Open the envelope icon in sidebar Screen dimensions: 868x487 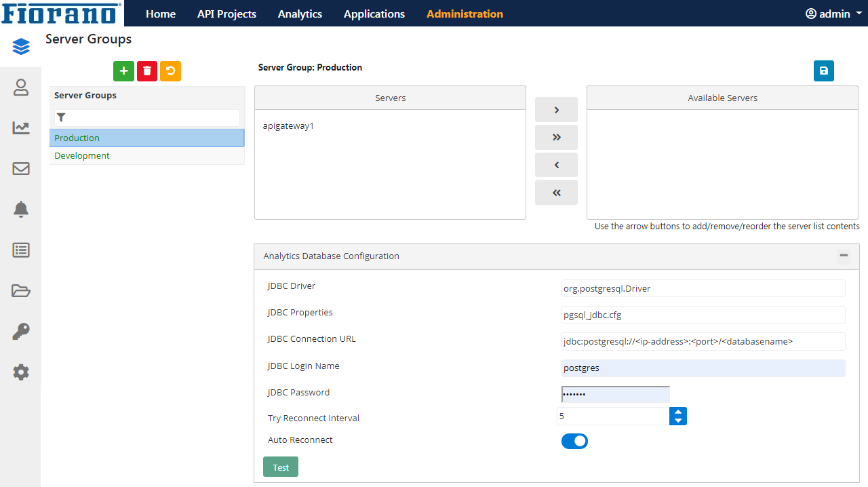click(x=21, y=168)
